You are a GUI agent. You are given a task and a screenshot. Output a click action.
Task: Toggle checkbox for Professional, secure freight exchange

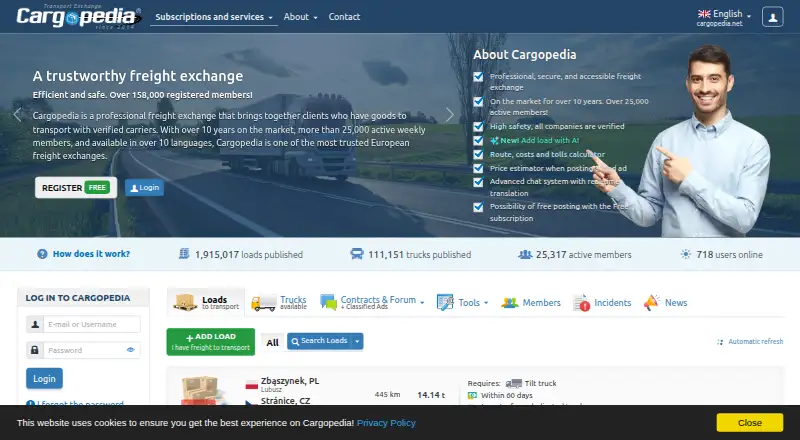pos(478,77)
